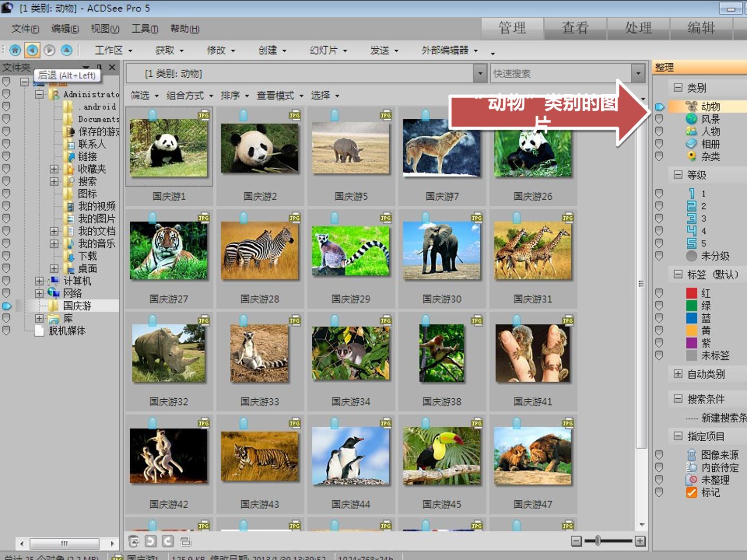747x560 pixels.
Task: Click the 修改 toolbar button
Action: click(221, 50)
